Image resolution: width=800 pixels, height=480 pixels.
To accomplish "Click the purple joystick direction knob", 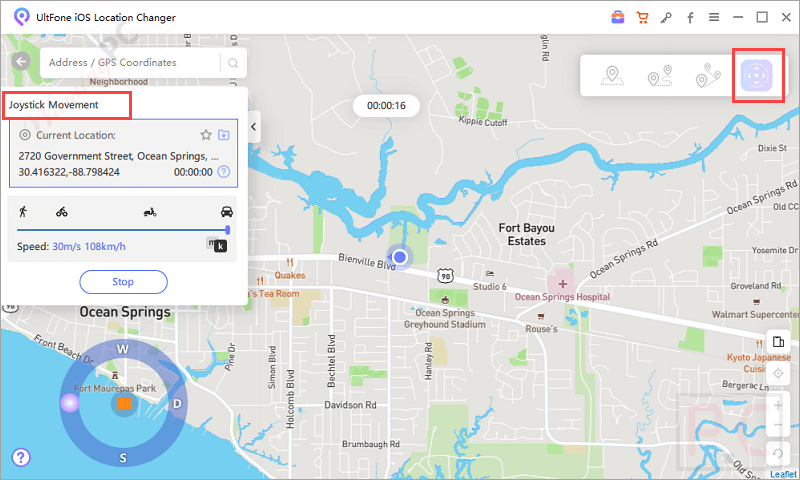I will coord(69,403).
